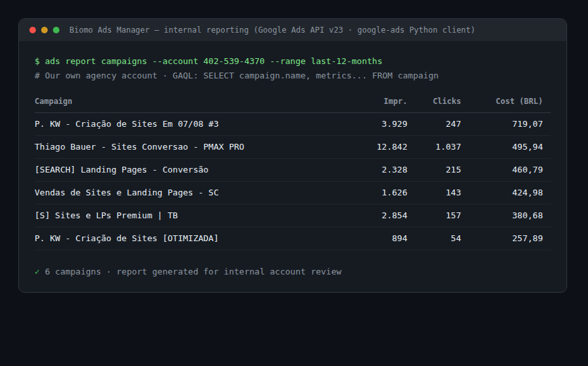Click the Biomo Ads Manager window title

272,30
